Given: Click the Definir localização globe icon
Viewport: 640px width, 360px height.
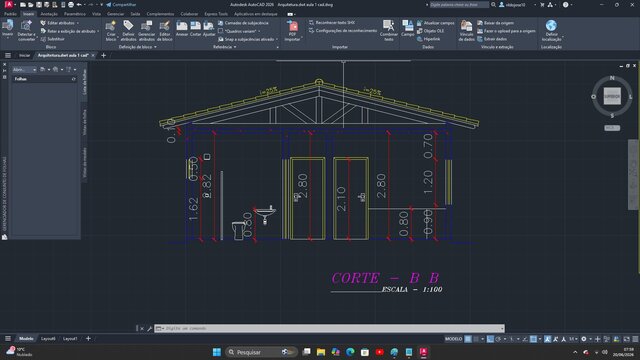Looking at the screenshot, I should pos(551,25).
